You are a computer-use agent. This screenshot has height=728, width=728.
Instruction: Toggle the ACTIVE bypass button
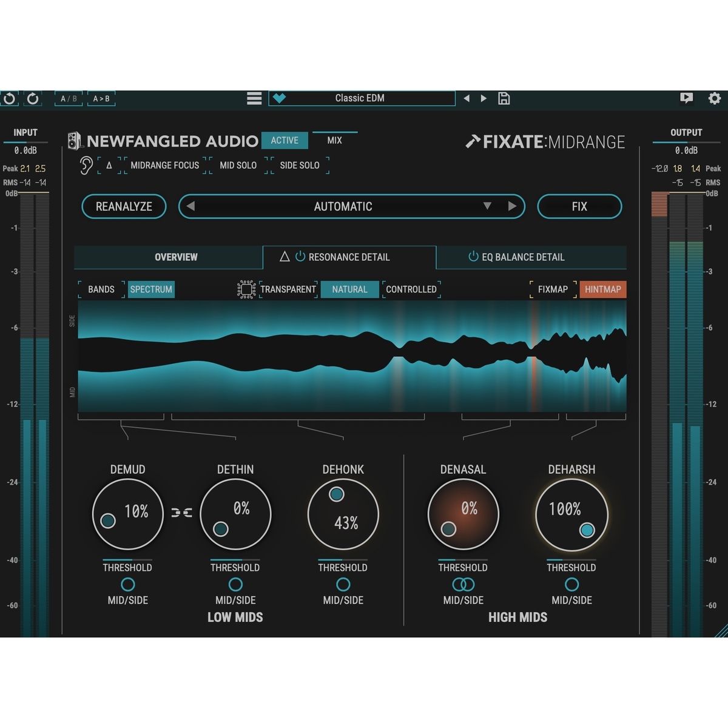(x=285, y=140)
